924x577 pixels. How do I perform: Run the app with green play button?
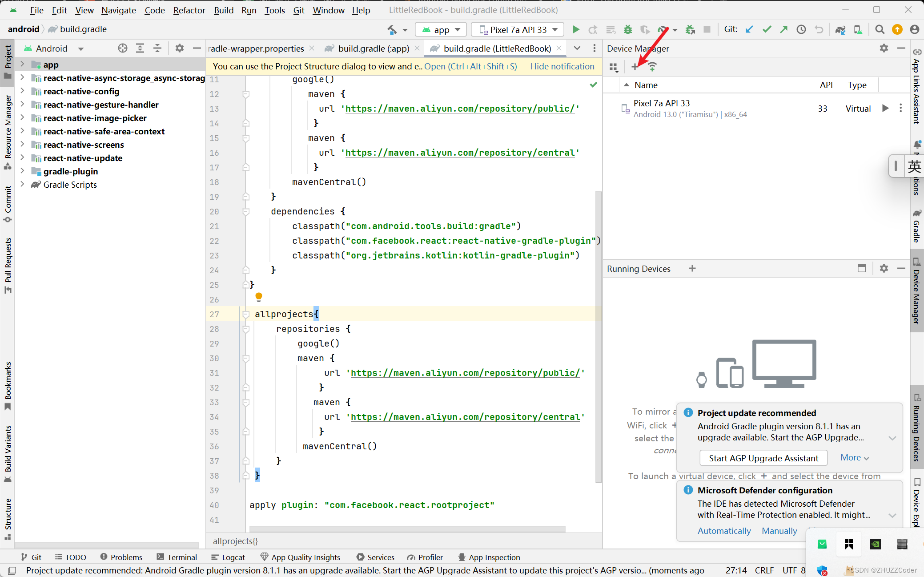576,29
